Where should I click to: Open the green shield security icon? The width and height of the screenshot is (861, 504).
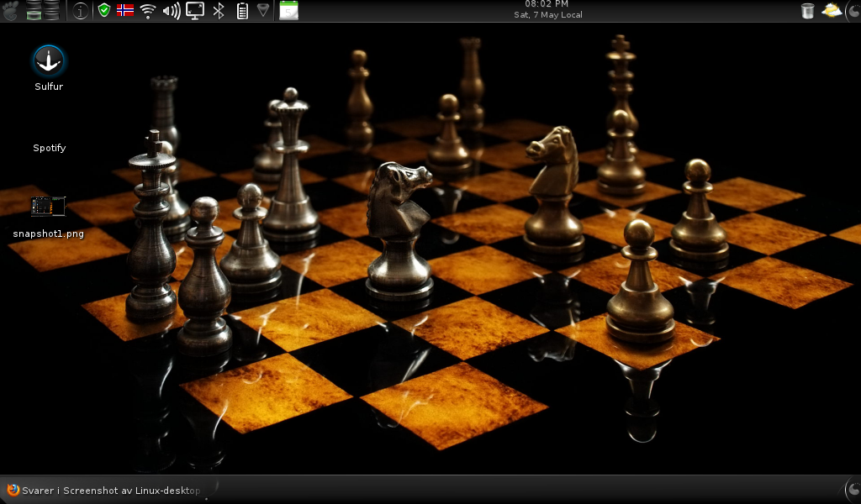103,10
